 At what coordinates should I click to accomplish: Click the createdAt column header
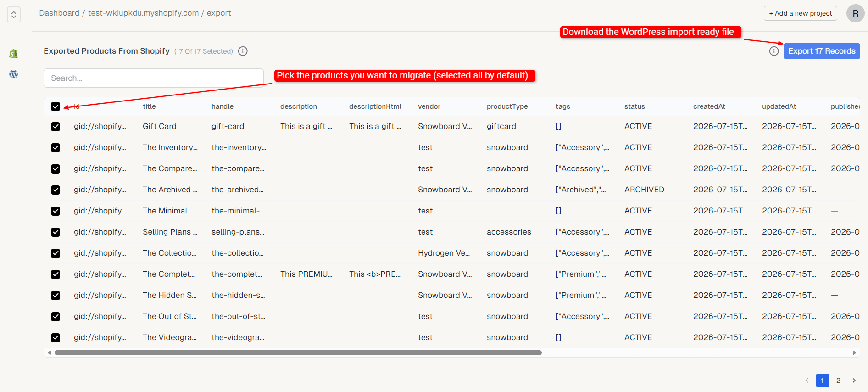coord(709,106)
